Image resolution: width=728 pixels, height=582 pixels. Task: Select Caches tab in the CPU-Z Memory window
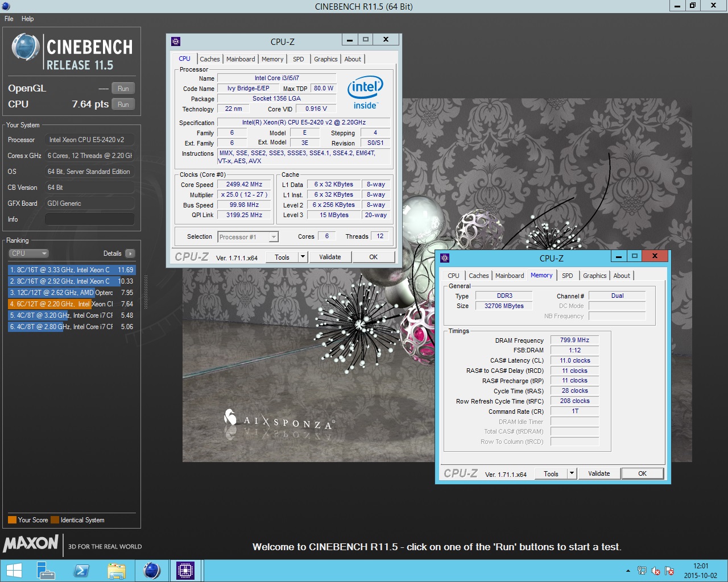[x=479, y=276]
